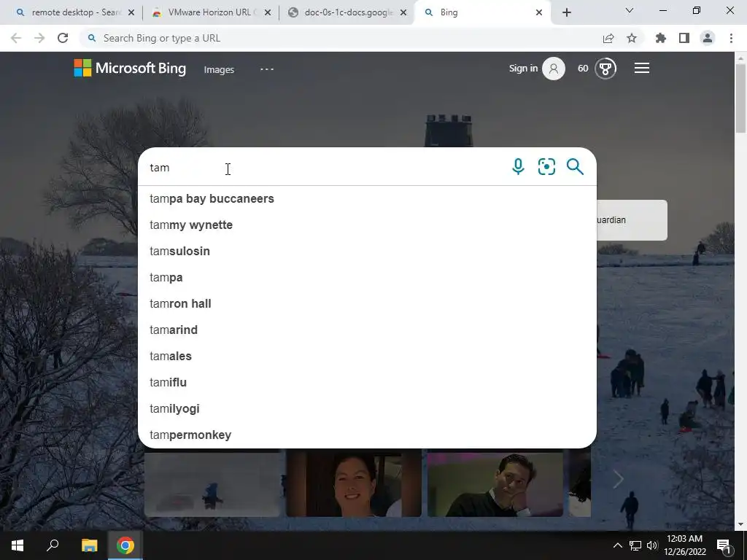Click the page vertical scrollbar thumb
The image size is (747, 560).
(x=740, y=98)
